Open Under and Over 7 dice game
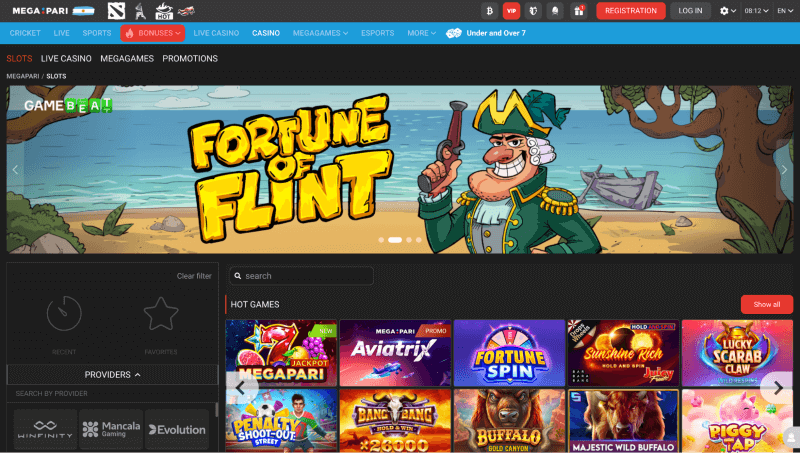Screen dimensions: 800x453 (486, 33)
